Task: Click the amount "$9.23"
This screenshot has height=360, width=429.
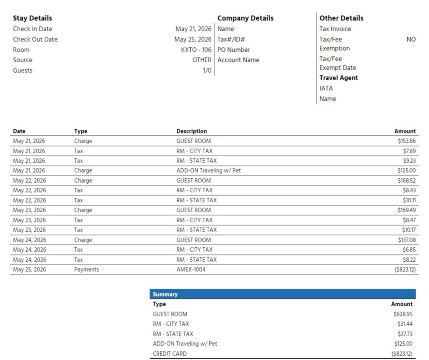Action: point(409,161)
